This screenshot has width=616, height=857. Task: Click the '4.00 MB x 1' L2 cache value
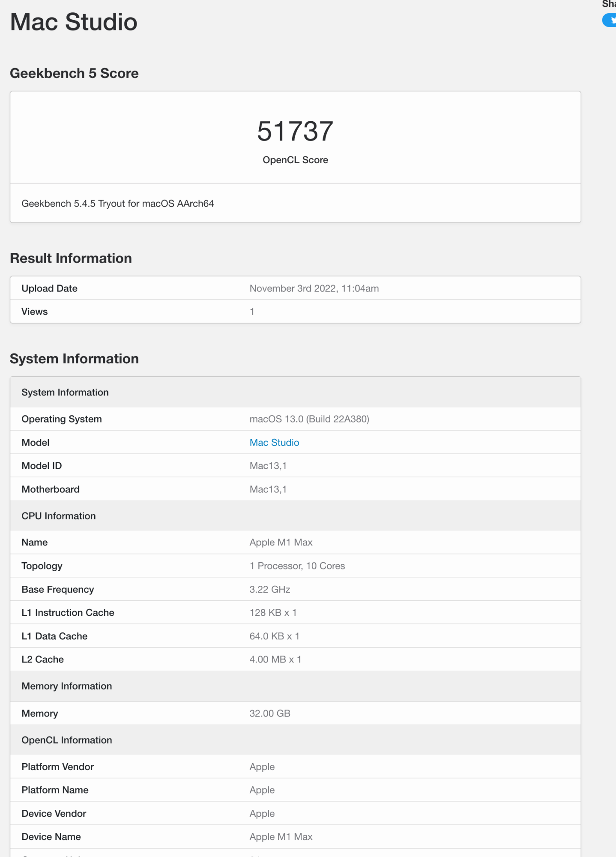(275, 659)
